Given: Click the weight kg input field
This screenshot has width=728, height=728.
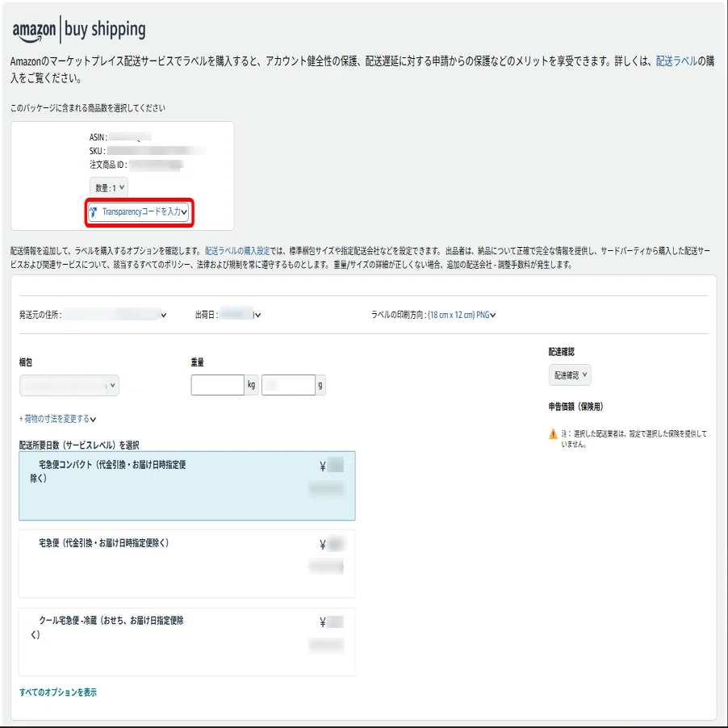Looking at the screenshot, I should 217,385.
